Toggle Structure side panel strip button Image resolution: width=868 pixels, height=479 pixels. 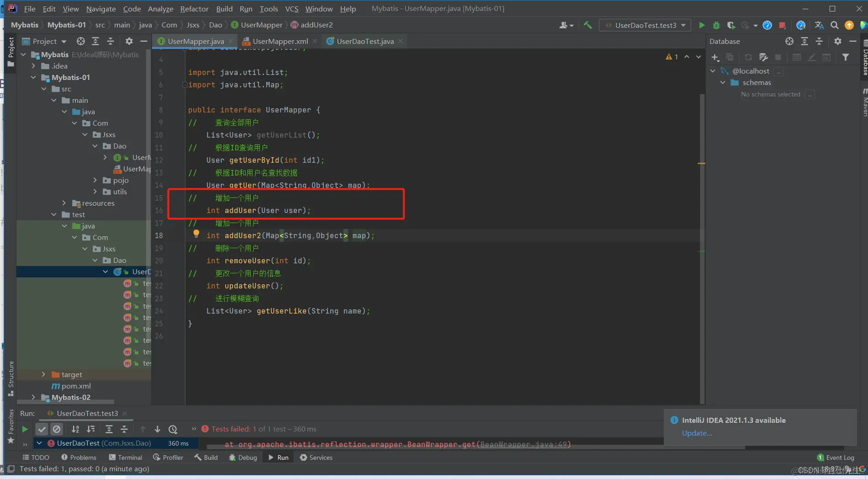pos(11,378)
